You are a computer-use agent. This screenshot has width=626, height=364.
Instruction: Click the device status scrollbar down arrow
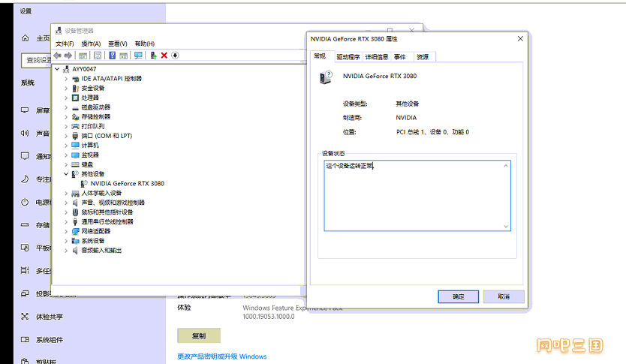[x=506, y=227]
